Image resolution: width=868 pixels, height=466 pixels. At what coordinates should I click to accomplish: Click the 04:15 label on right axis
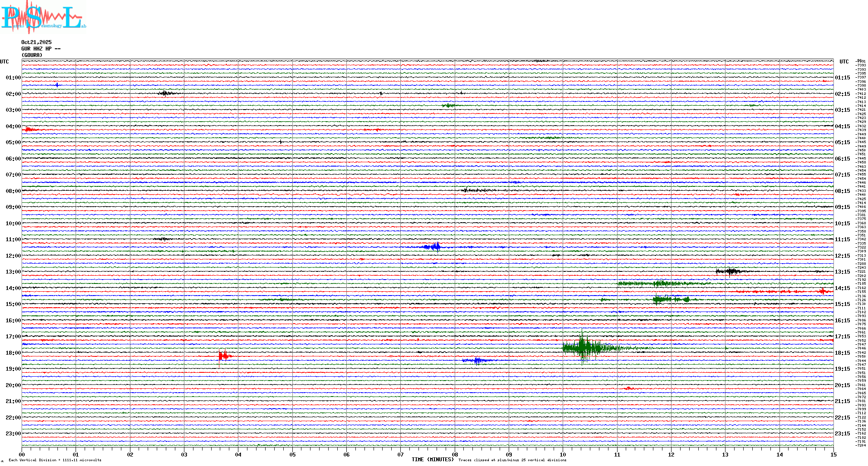tap(842, 126)
